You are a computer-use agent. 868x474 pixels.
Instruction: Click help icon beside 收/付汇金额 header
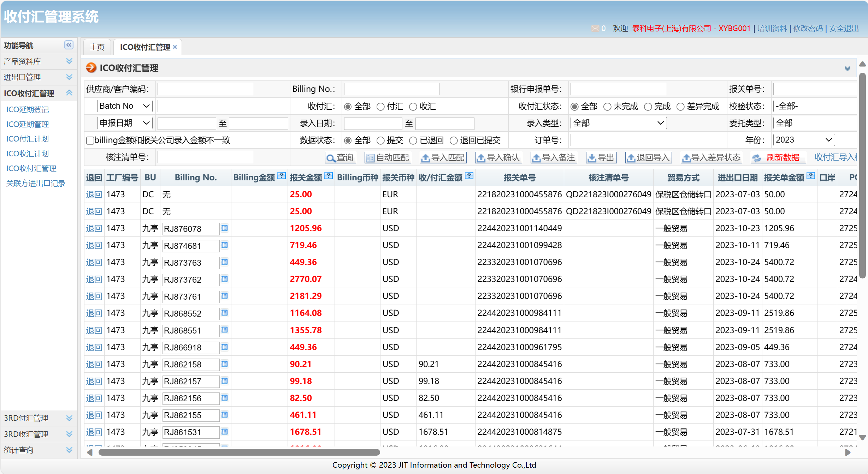point(469,176)
